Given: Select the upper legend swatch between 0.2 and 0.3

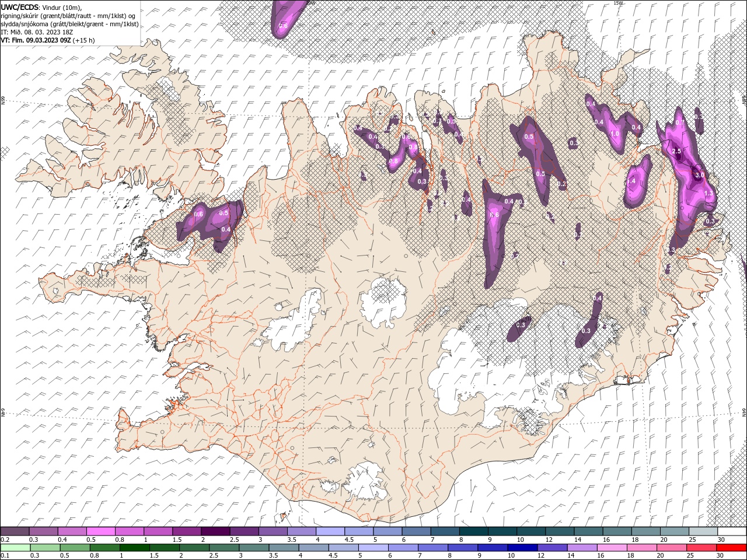Looking at the screenshot, I should click(15, 531).
